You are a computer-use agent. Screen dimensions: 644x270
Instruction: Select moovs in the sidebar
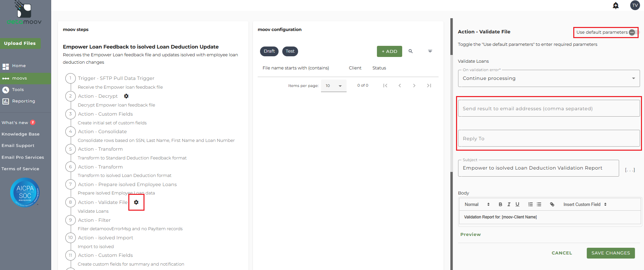[25, 78]
